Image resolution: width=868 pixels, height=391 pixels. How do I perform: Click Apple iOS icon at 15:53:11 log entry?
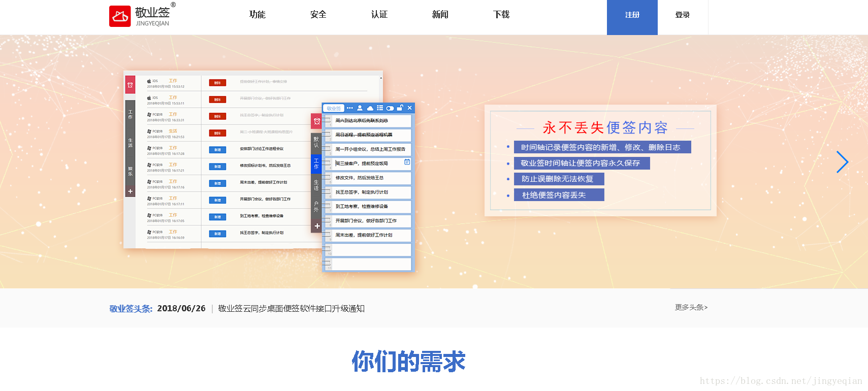point(149,97)
